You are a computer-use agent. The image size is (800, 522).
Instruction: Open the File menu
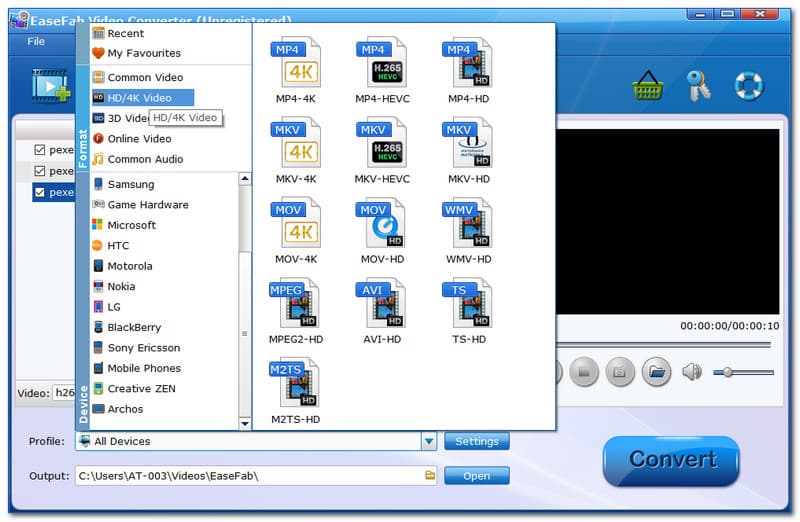36,41
